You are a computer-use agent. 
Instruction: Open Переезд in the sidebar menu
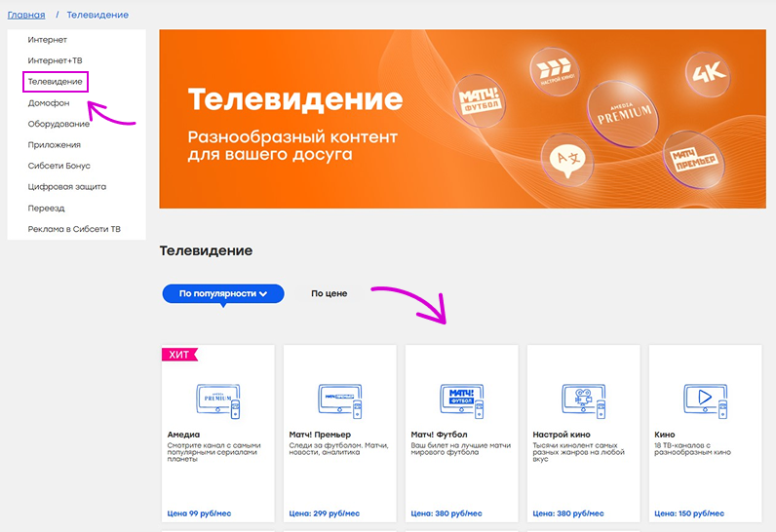[46, 209]
